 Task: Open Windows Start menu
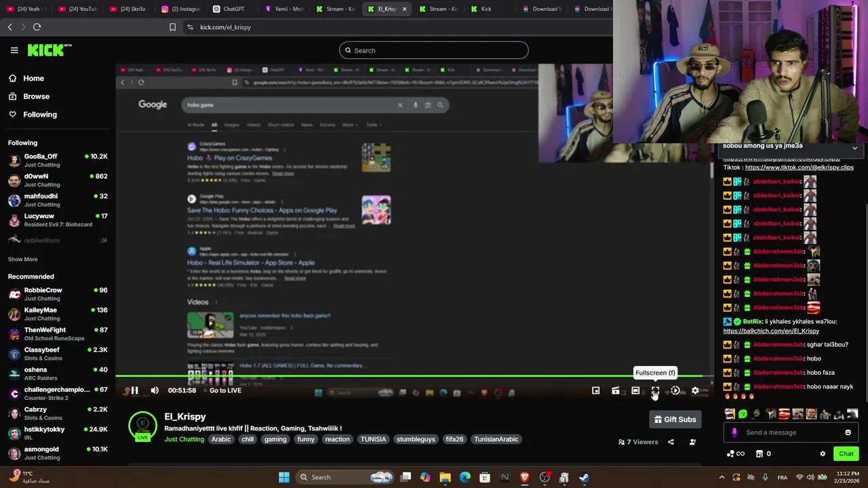point(284,477)
